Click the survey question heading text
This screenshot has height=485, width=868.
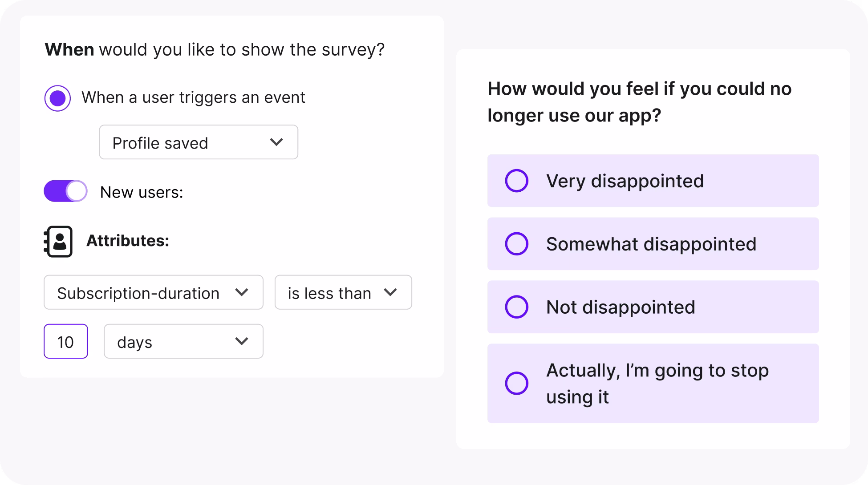(639, 102)
